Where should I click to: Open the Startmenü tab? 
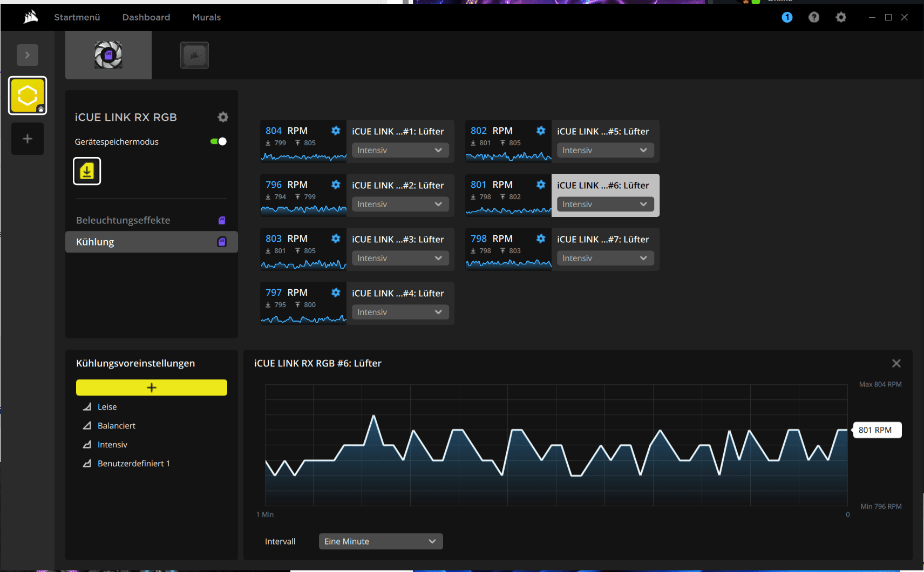pos(77,17)
